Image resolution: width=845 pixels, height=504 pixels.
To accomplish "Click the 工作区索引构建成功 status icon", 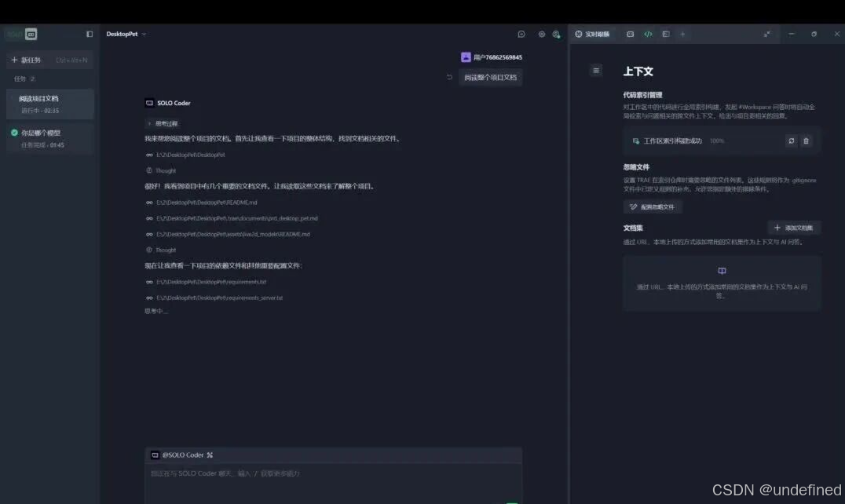I will (x=636, y=141).
